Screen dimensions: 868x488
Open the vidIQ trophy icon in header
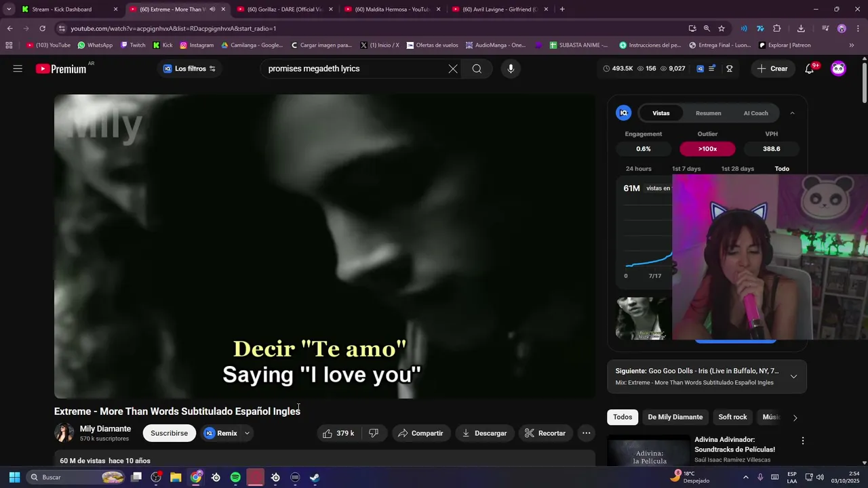pyautogui.click(x=730, y=68)
